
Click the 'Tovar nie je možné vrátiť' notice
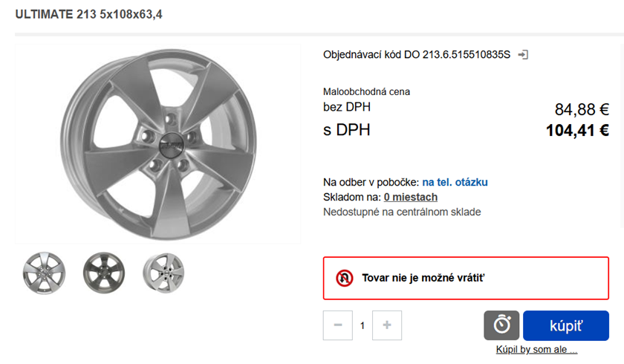pos(423,278)
